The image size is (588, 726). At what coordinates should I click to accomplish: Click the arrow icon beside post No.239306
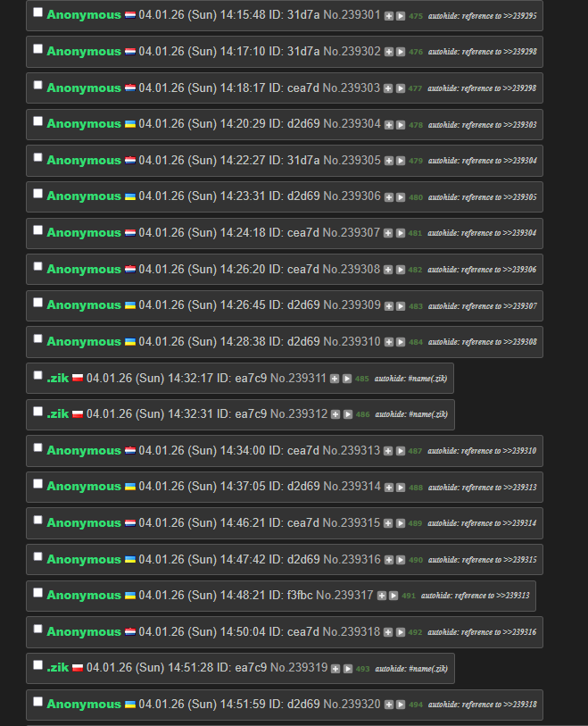401,197
